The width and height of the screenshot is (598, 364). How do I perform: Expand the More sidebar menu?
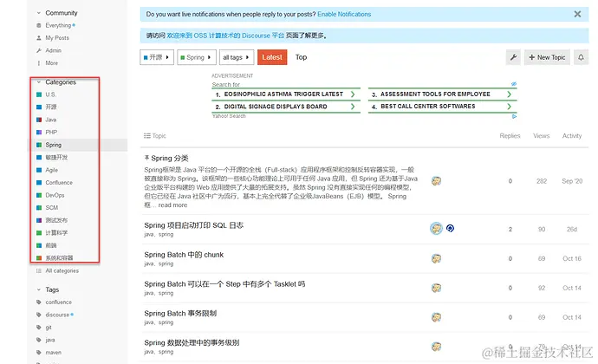coord(51,63)
